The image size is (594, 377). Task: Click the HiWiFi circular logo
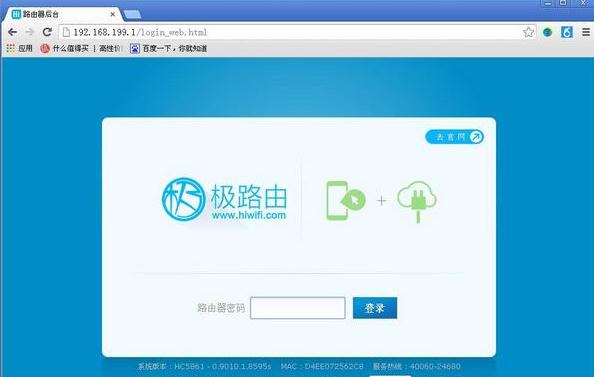point(184,199)
